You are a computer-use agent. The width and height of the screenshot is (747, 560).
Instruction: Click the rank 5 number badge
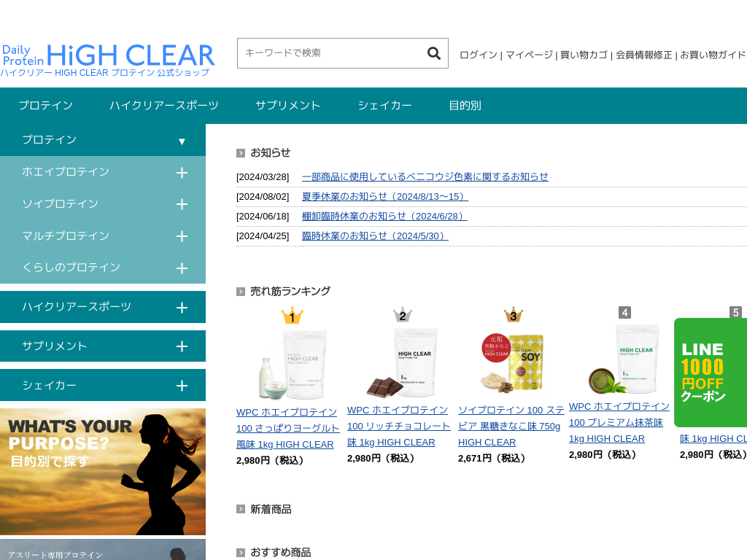point(735,312)
